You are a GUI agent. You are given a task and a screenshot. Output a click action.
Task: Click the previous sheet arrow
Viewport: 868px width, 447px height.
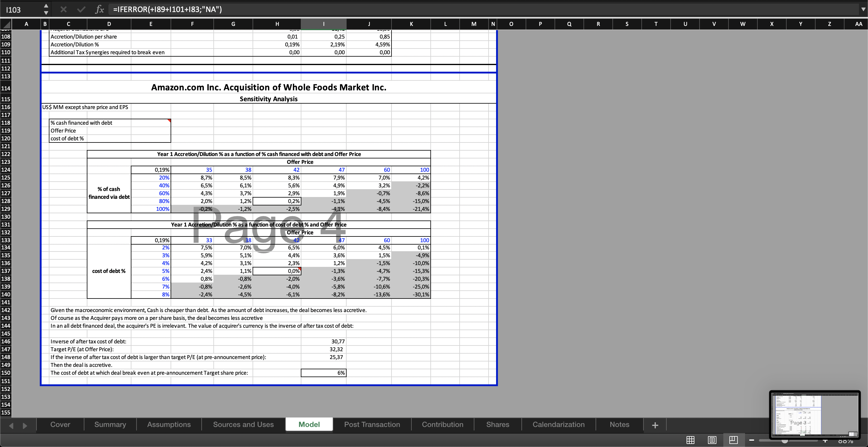pos(11,425)
